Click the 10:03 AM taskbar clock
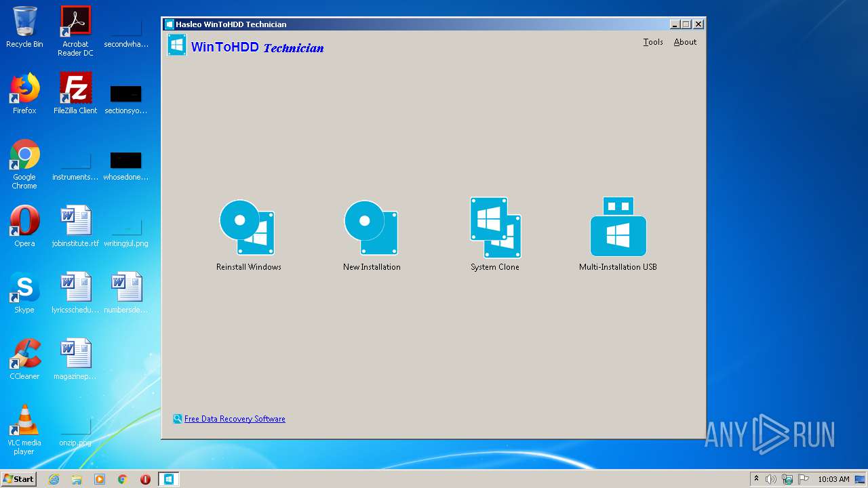 tap(833, 479)
